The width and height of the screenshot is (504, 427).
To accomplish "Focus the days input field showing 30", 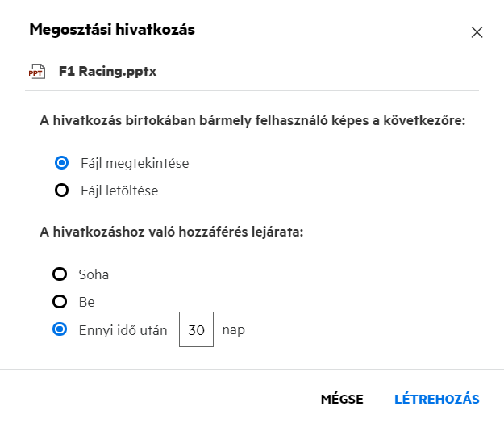I will (196, 329).
